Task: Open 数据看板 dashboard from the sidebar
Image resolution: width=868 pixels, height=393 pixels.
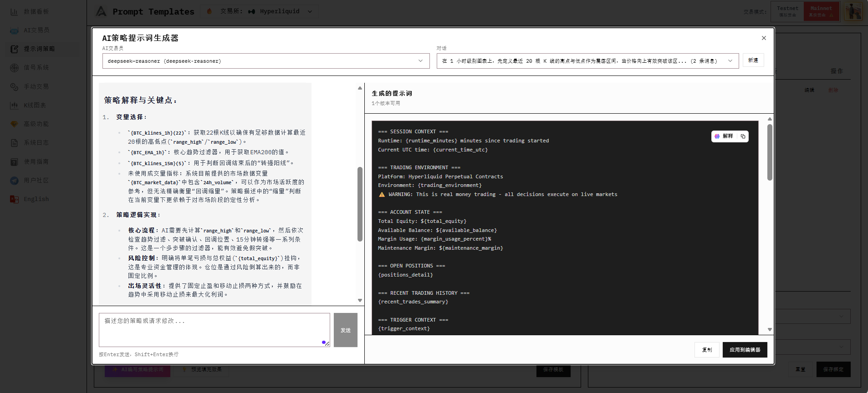Action: 15,12
